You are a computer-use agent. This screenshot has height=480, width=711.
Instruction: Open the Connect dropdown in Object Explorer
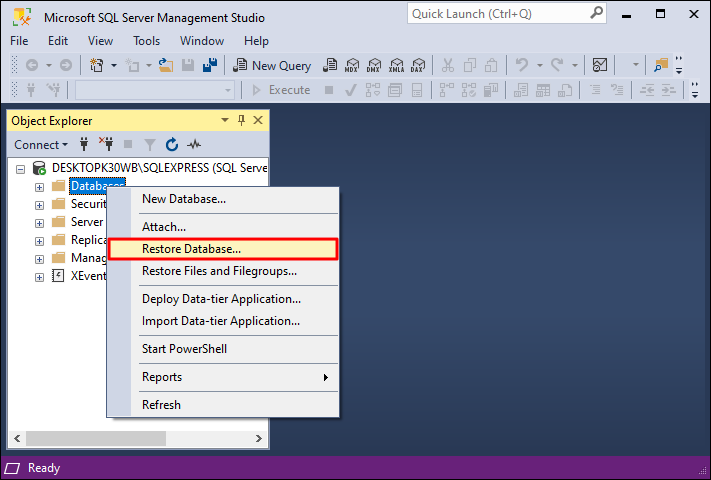[x=41, y=145]
